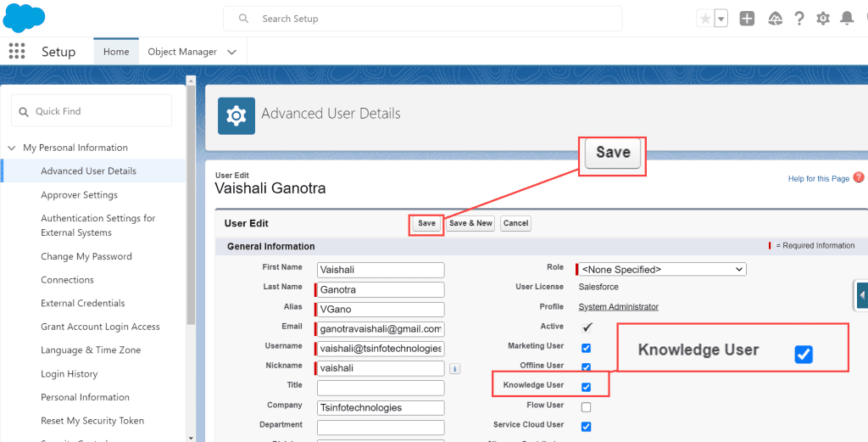
Task: Expand the collapsed side panel arrow
Action: coord(861,296)
